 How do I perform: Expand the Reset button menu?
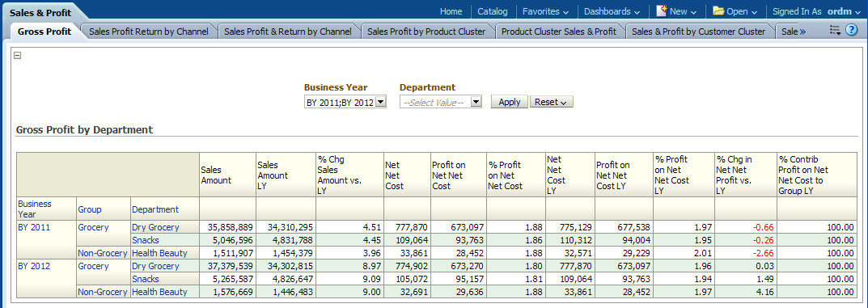click(552, 102)
